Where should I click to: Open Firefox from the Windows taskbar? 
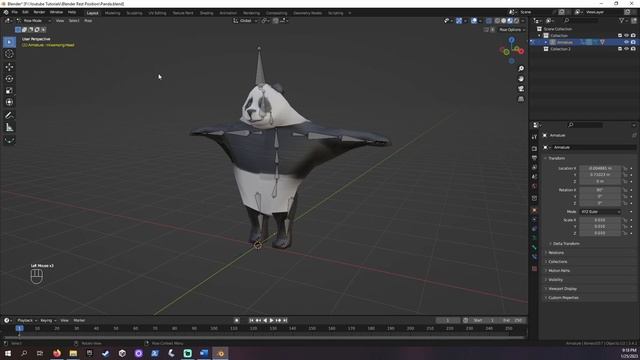coord(57,353)
